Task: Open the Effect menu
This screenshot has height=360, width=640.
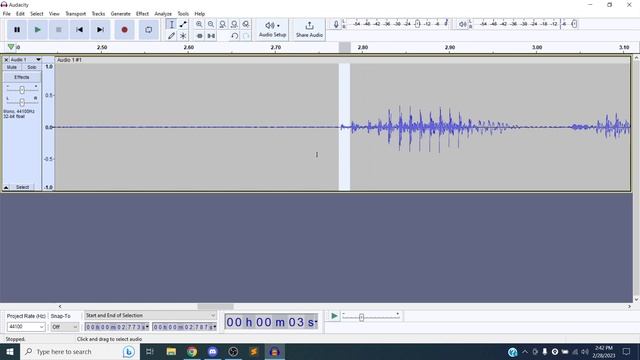Action: click(142, 14)
